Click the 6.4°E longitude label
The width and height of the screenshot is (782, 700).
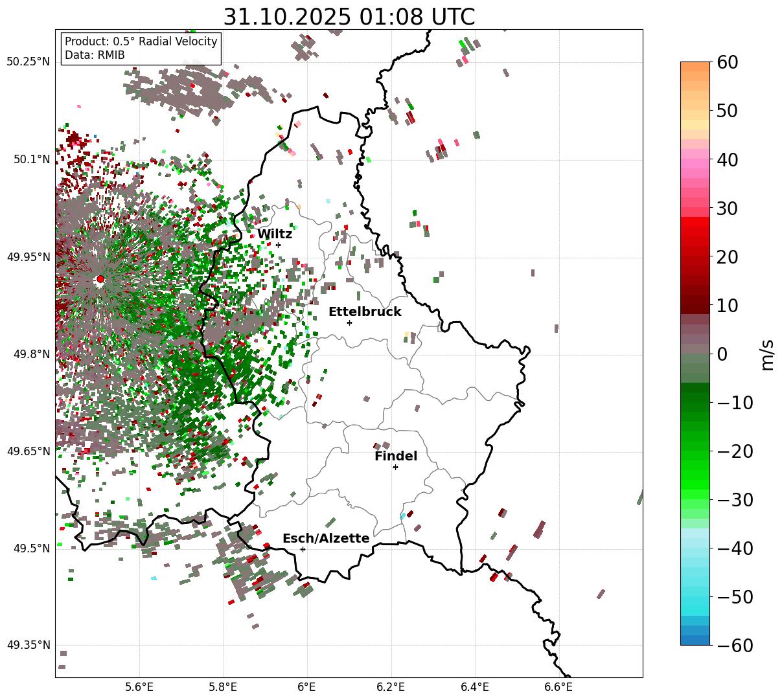(x=475, y=687)
